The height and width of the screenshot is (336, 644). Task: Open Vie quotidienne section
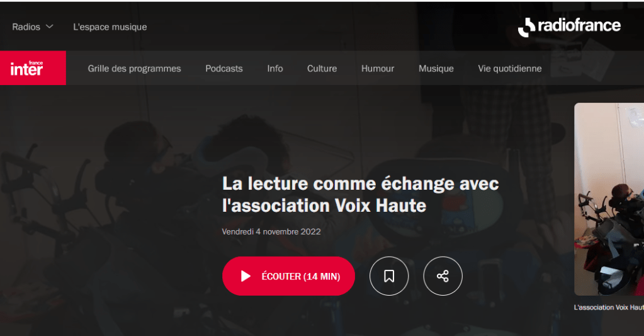click(x=510, y=68)
